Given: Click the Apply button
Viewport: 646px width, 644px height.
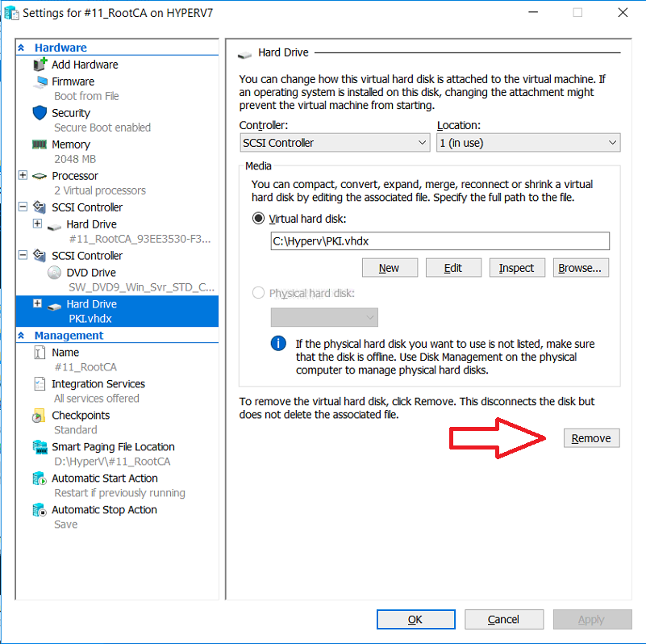Looking at the screenshot, I should point(592,619).
